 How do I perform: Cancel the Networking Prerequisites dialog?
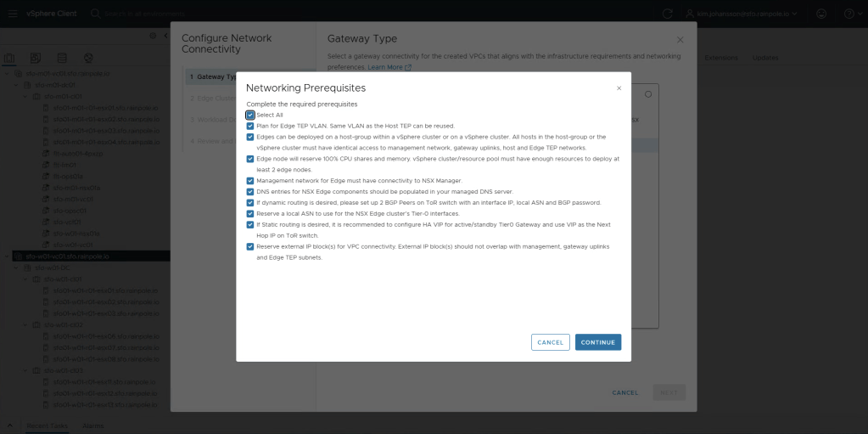click(x=550, y=342)
